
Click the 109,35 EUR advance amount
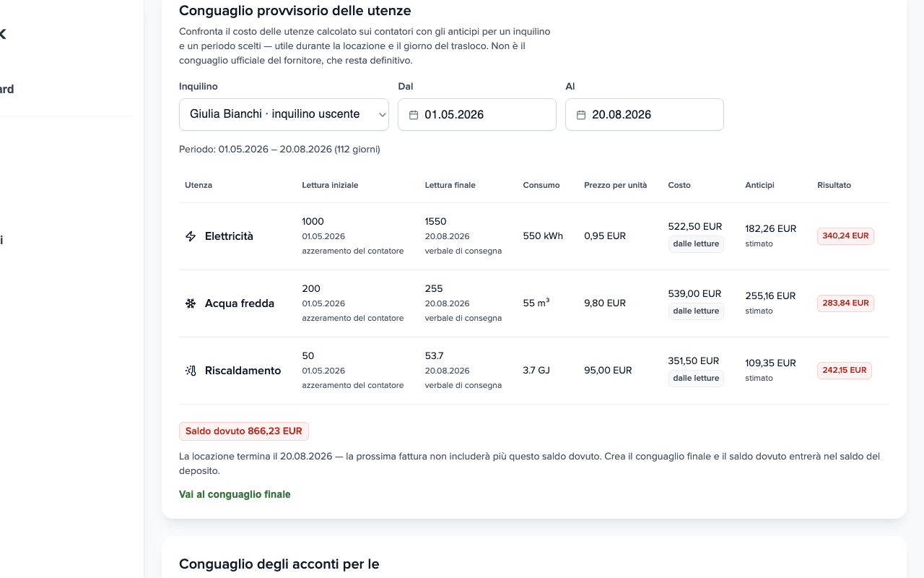pos(770,363)
